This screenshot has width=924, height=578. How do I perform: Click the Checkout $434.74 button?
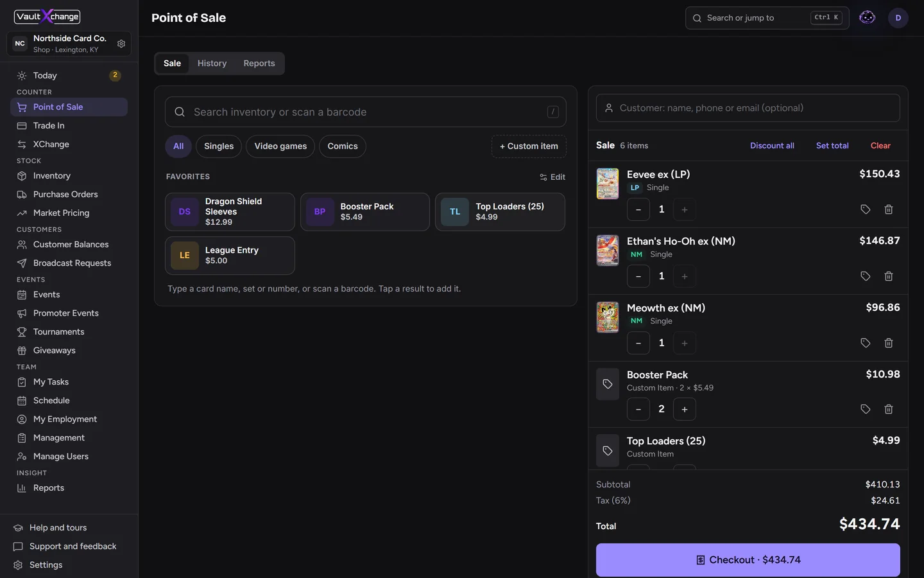pyautogui.click(x=748, y=560)
